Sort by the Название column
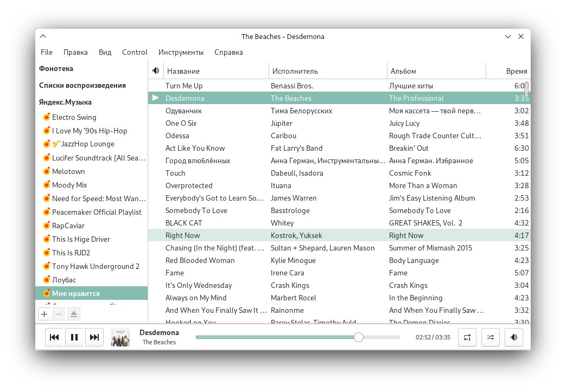 (x=216, y=70)
